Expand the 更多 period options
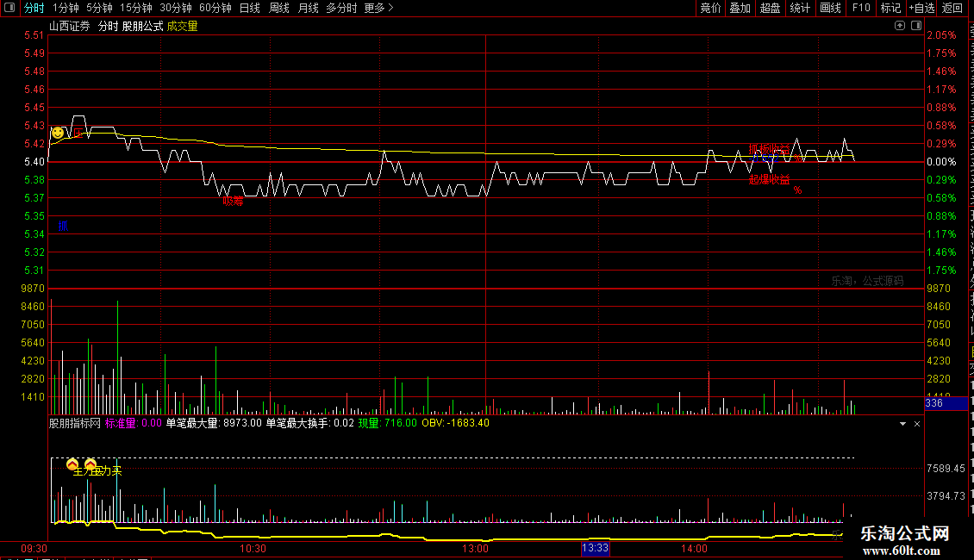 pos(379,8)
